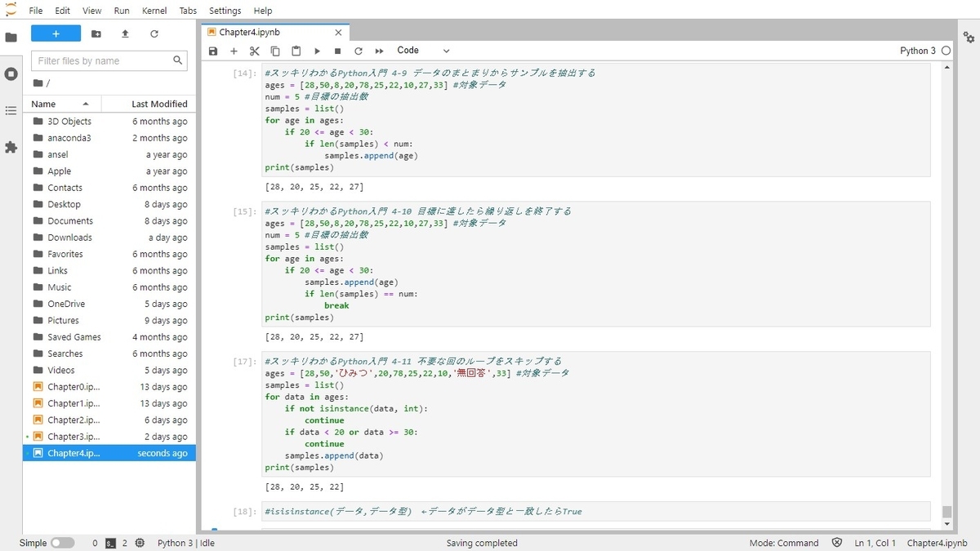Viewport: 980px width, 551px height.
Task: Cut the selected cell with scissors icon
Action: click(x=254, y=51)
